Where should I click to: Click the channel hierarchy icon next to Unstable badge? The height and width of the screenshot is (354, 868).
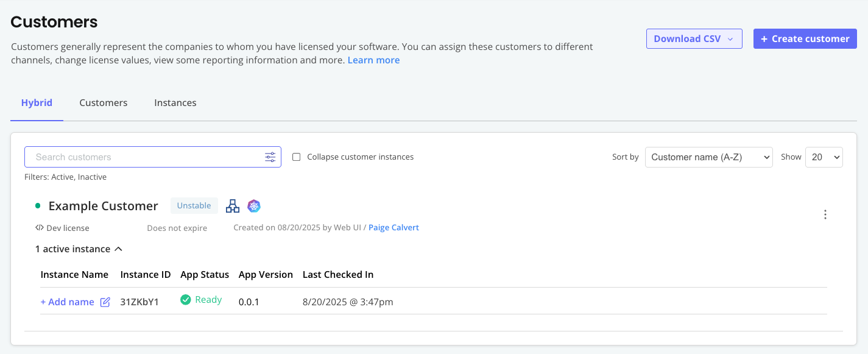point(233,206)
